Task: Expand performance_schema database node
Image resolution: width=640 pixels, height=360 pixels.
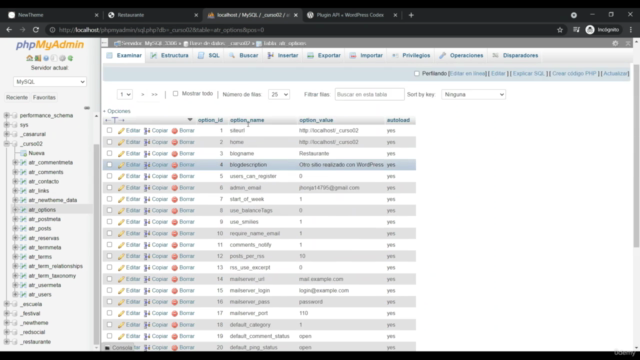Action: pos(7,116)
